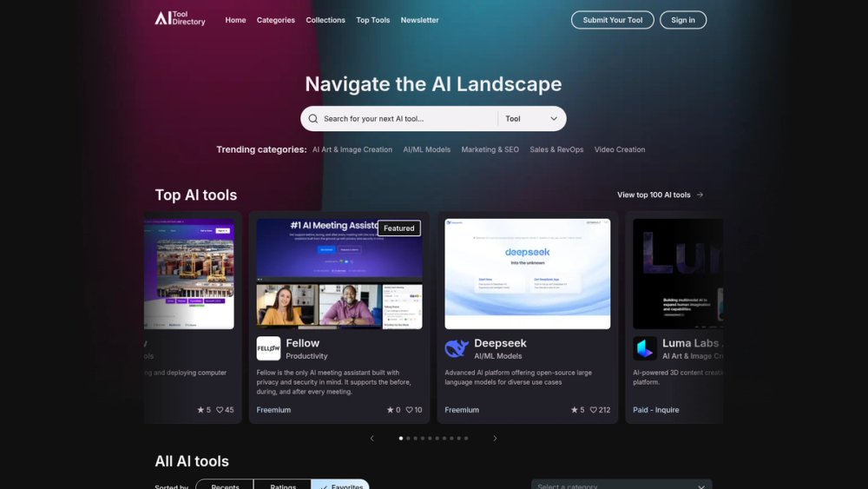Click the Freemium label on Fellow card

(273, 410)
